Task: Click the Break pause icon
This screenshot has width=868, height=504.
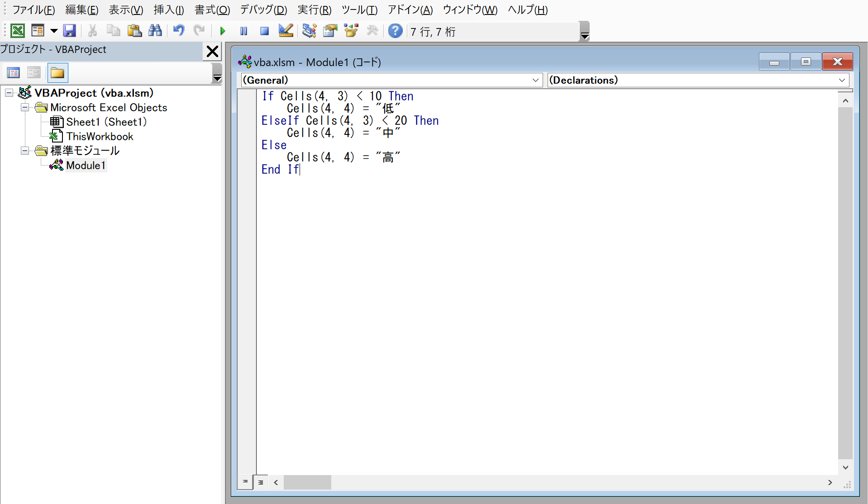Action: tap(243, 31)
